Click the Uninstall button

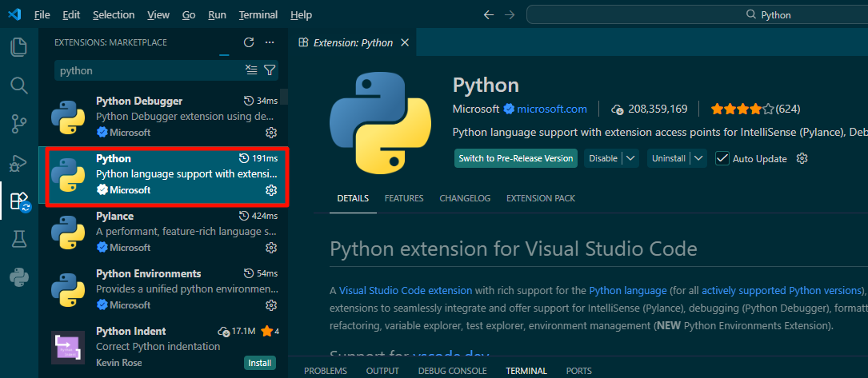[x=669, y=158]
